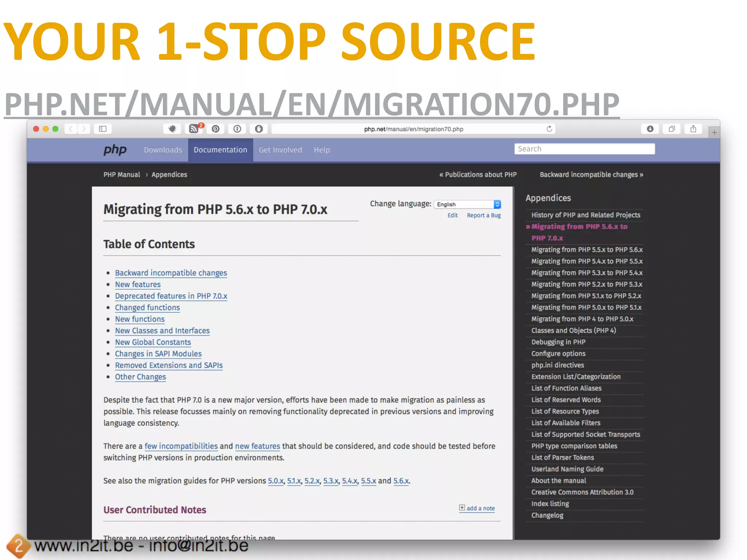Click the Safari back arrow

coord(71,129)
